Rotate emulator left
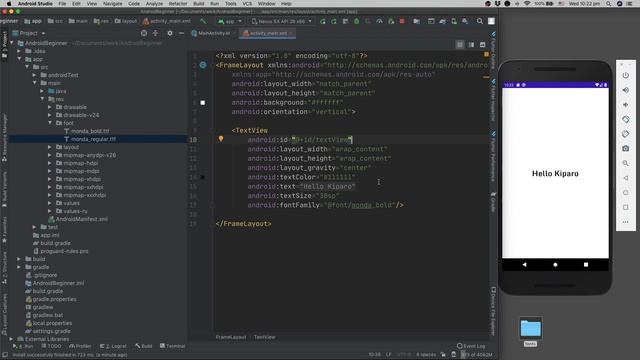640x360 pixels. (x=625, y=120)
